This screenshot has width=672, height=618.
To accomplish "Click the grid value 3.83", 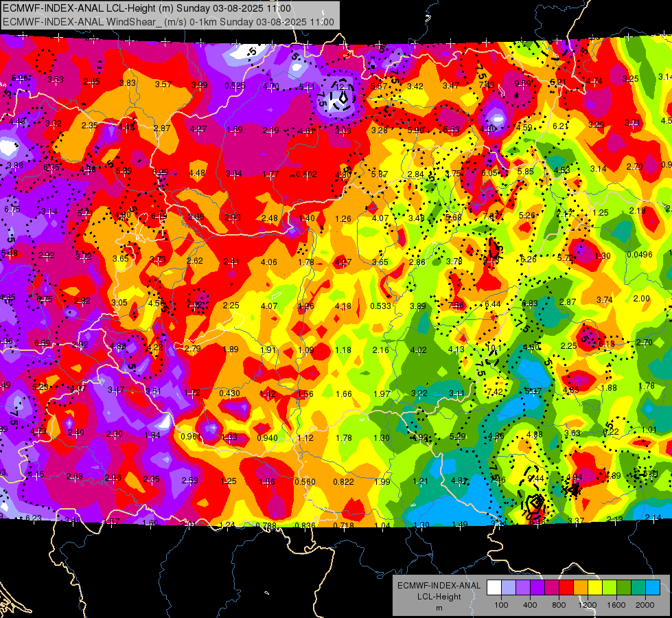I will 128,83.
